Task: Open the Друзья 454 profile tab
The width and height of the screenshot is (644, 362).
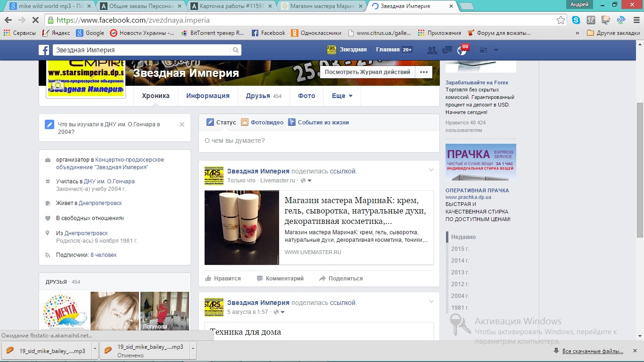Action: click(x=264, y=96)
